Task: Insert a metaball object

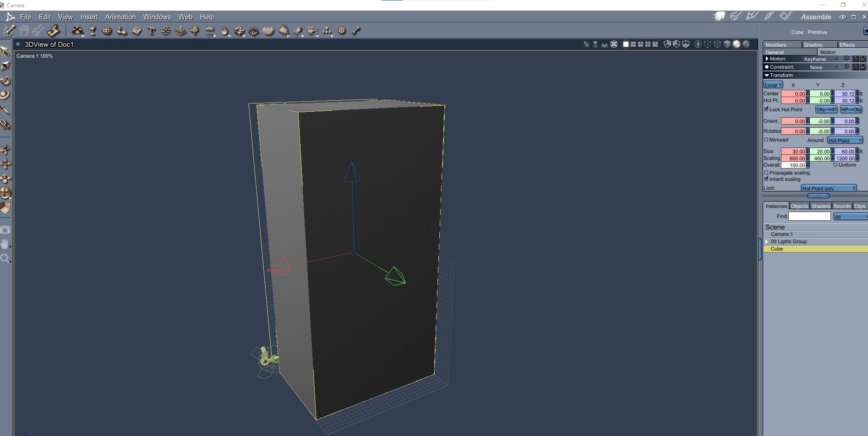Action: click(122, 31)
